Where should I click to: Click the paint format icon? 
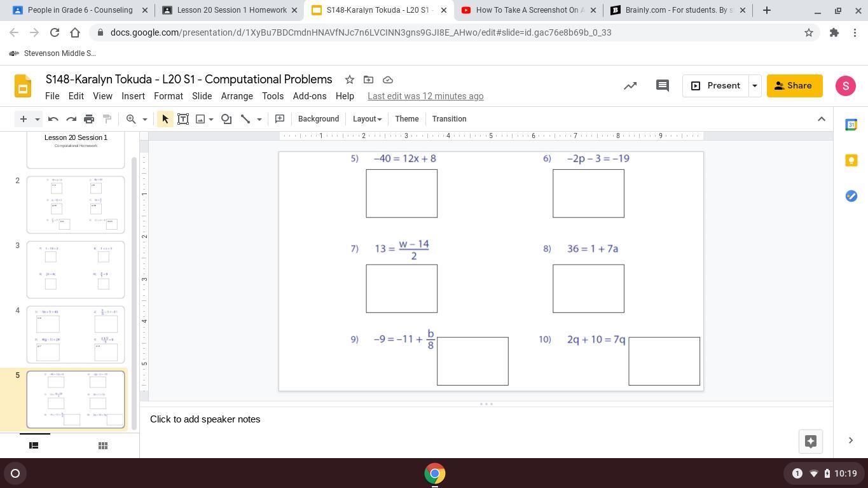click(x=107, y=119)
